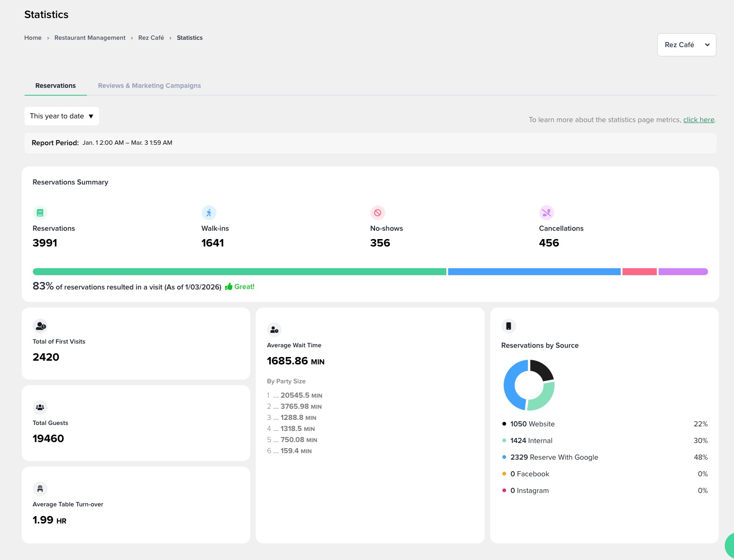Click the Total of First Visits icon
734x560 pixels.
(40, 326)
